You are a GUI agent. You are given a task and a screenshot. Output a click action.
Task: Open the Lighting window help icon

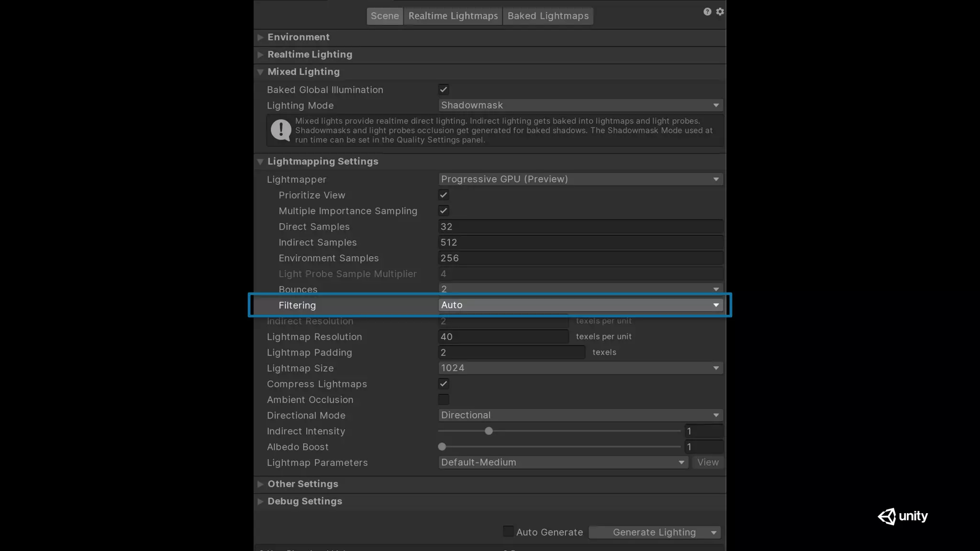tap(707, 11)
